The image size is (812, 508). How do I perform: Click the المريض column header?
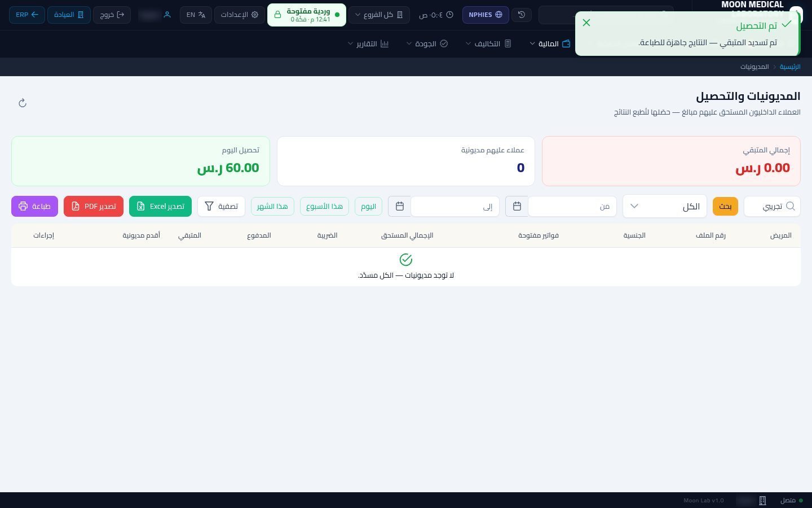781,235
